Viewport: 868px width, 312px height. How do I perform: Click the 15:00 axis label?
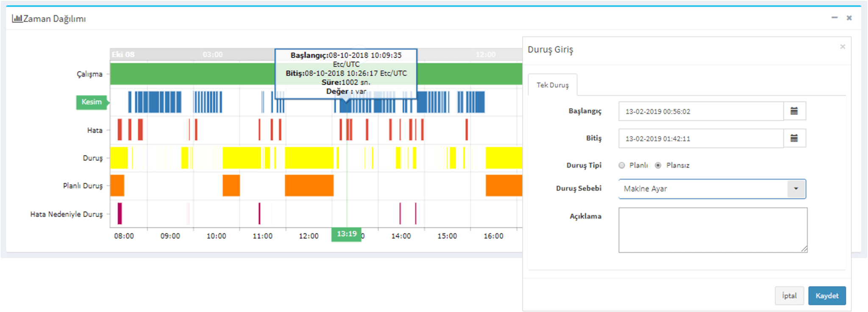447,236
